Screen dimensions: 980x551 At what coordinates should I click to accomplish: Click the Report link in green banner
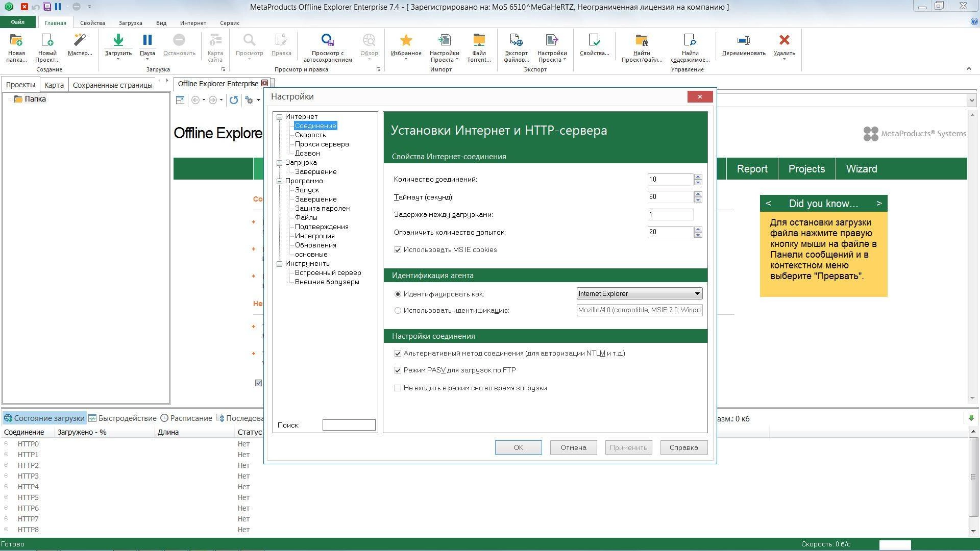752,169
